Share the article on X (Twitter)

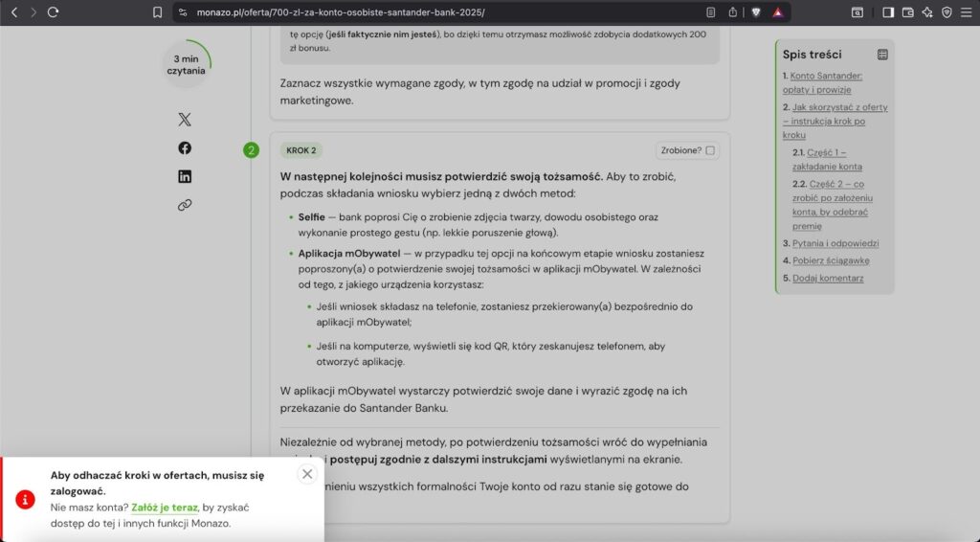point(185,120)
